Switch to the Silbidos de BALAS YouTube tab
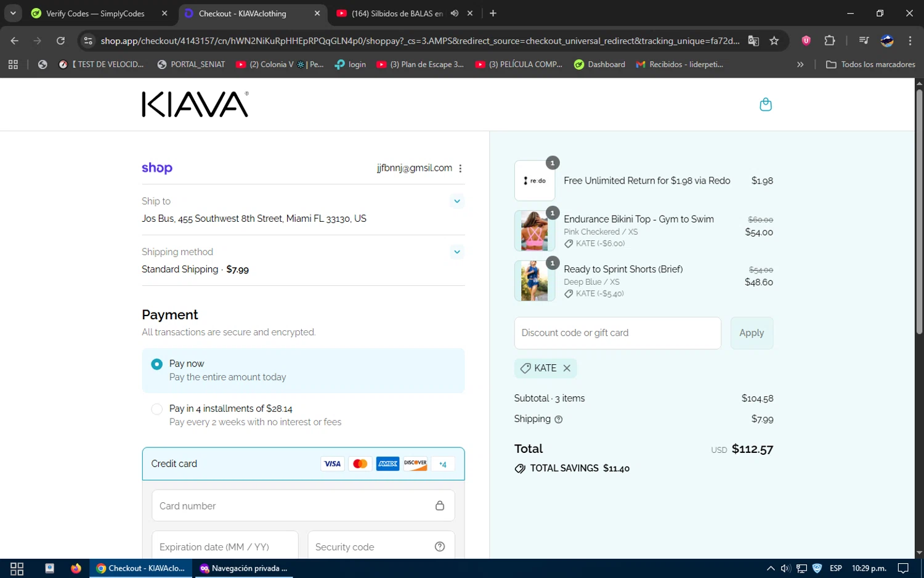924x578 pixels. [397, 14]
